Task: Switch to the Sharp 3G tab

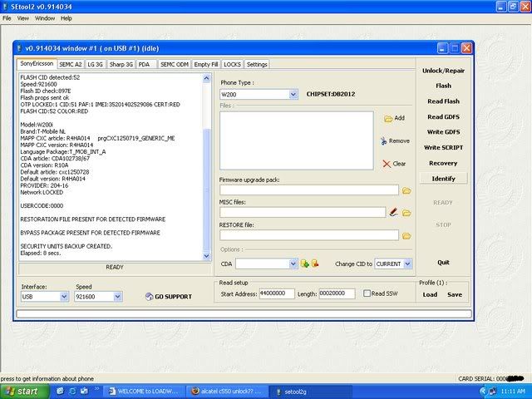Action: click(x=121, y=65)
